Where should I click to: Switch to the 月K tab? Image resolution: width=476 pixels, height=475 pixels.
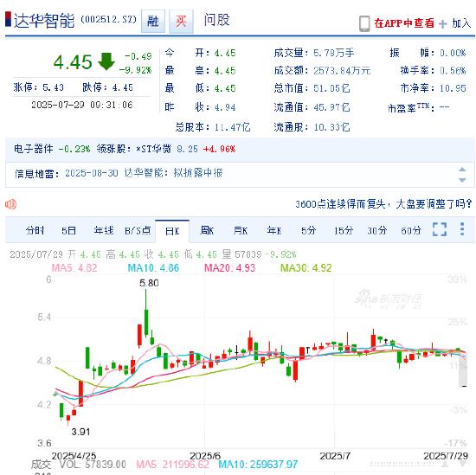tap(241, 231)
